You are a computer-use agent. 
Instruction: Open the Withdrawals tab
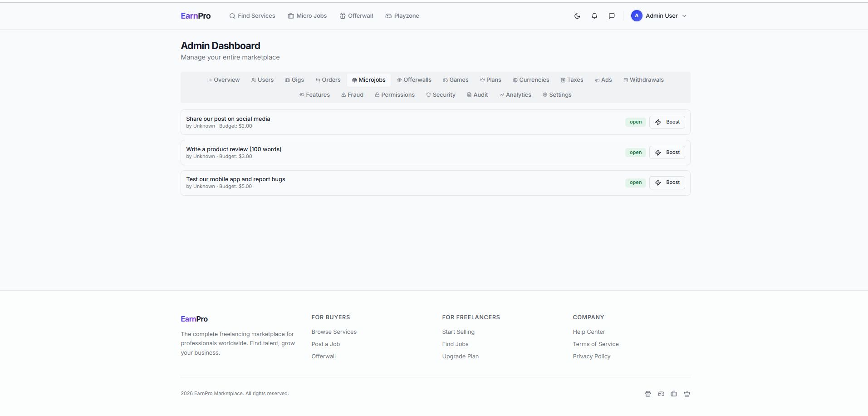coord(643,80)
